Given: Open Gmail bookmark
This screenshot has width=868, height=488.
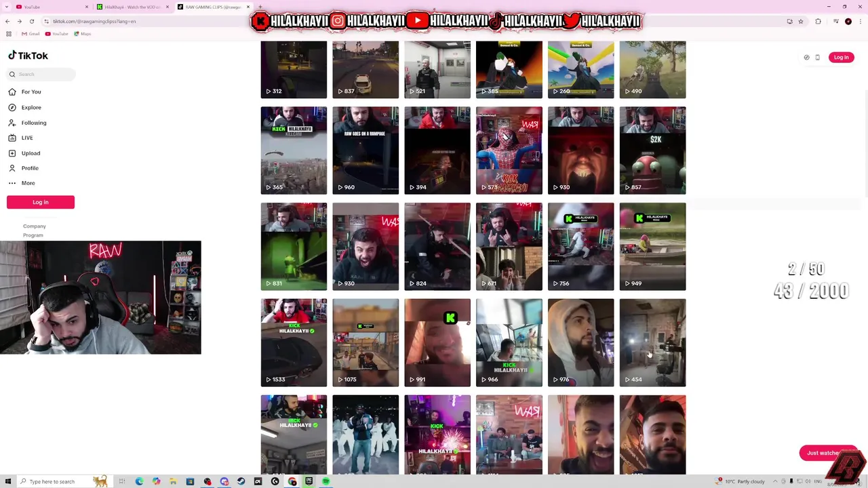Looking at the screenshot, I should [30, 33].
